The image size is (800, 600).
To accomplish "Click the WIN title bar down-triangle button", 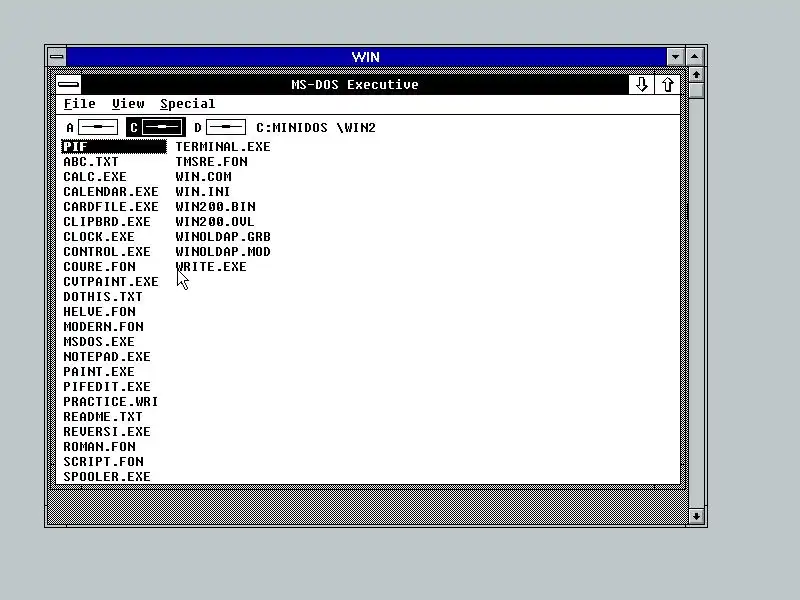I will pos(676,57).
